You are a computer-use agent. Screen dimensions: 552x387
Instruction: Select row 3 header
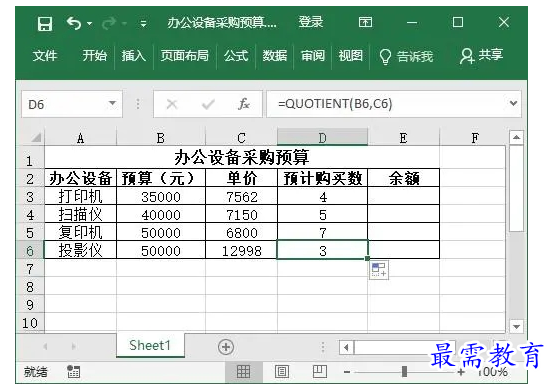tap(30, 196)
